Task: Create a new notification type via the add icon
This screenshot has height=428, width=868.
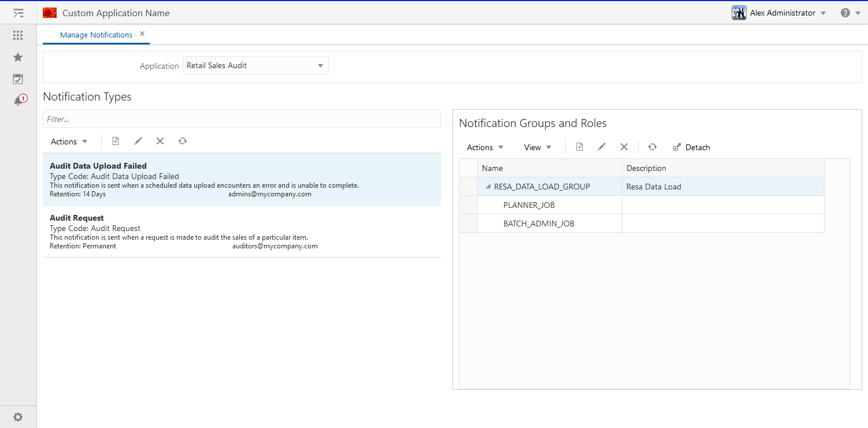Action: click(x=115, y=141)
